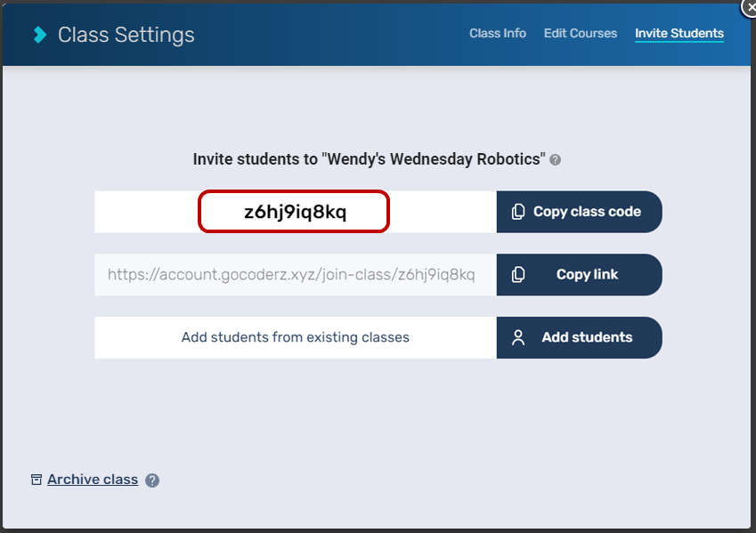
Task: Open the Edit Courses tab
Action: tap(580, 34)
